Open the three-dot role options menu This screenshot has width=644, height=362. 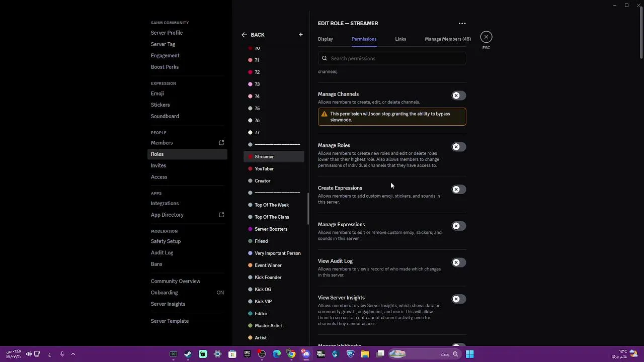click(462, 23)
